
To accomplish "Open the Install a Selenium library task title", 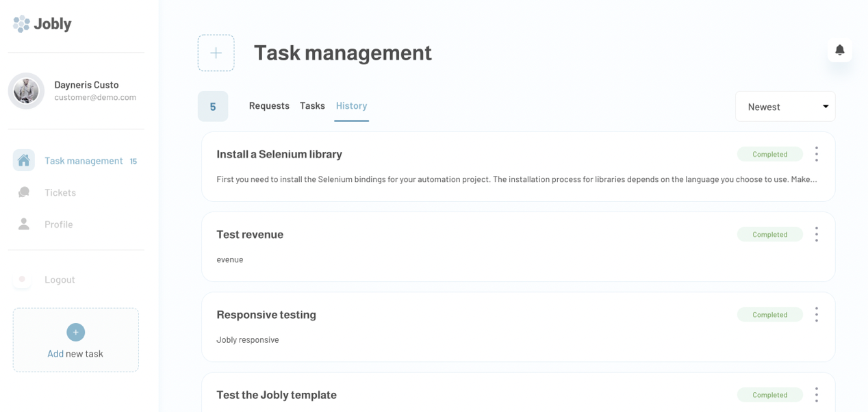I will tap(279, 155).
